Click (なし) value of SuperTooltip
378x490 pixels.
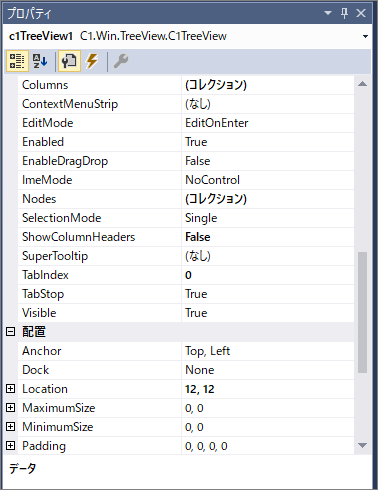coord(198,256)
